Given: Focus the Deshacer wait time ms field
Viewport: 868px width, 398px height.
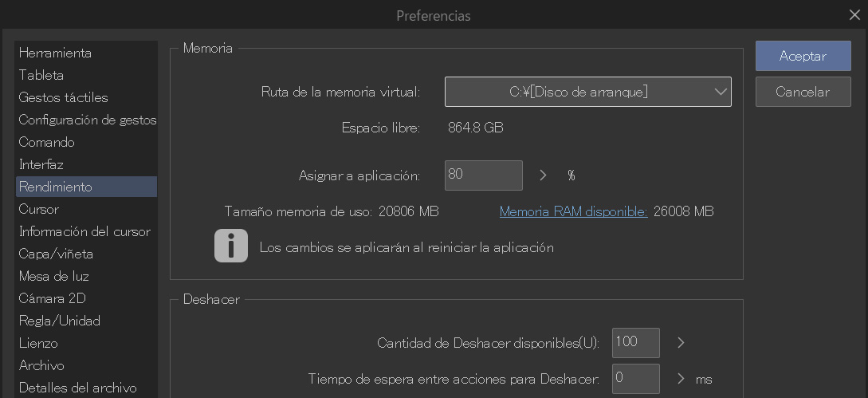Looking at the screenshot, I should click(635, 379).
